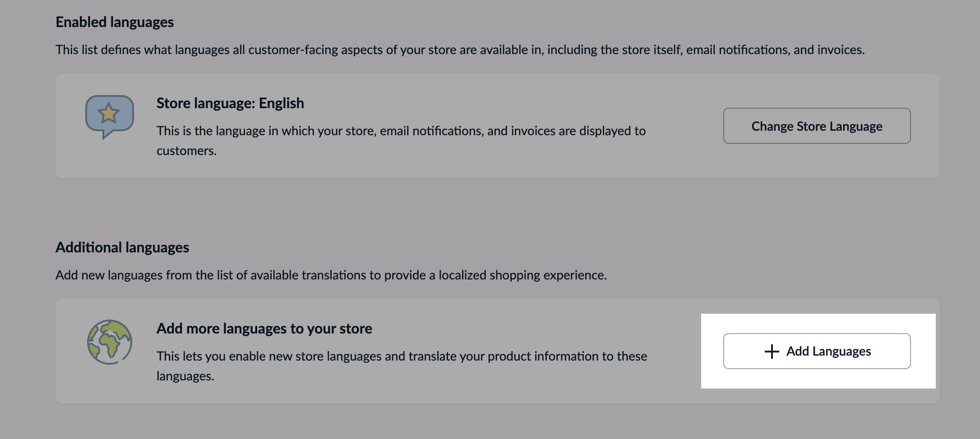Click Add more languages to your store title
The height and width of the screenshot is (439, 980).
pos(264,329)
